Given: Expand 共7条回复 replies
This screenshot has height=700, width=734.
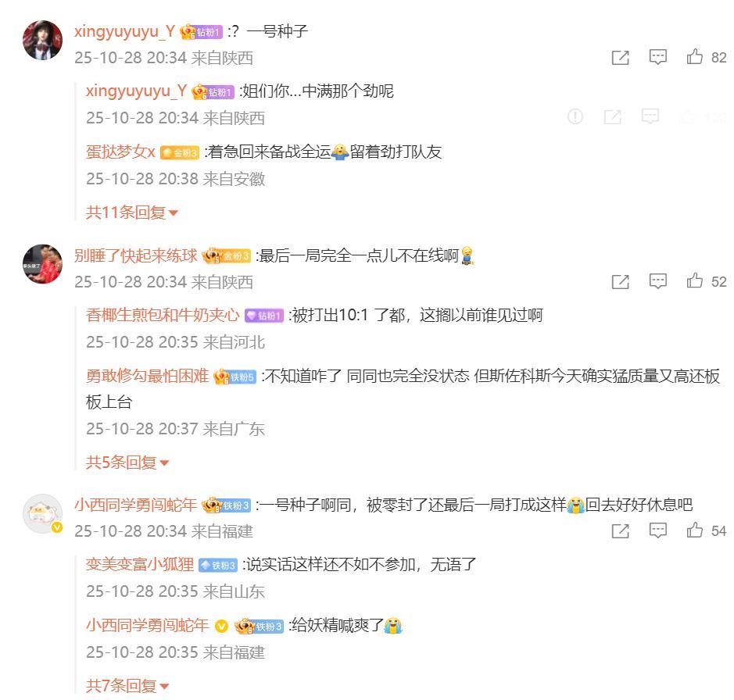Looking at the screenshot, I should (127, 686).
